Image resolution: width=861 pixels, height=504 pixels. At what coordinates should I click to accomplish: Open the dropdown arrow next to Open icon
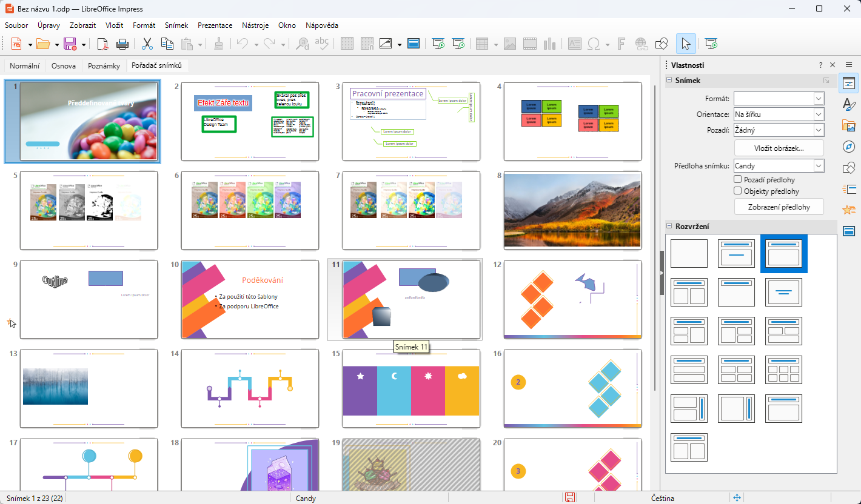[x=56, y=44]
